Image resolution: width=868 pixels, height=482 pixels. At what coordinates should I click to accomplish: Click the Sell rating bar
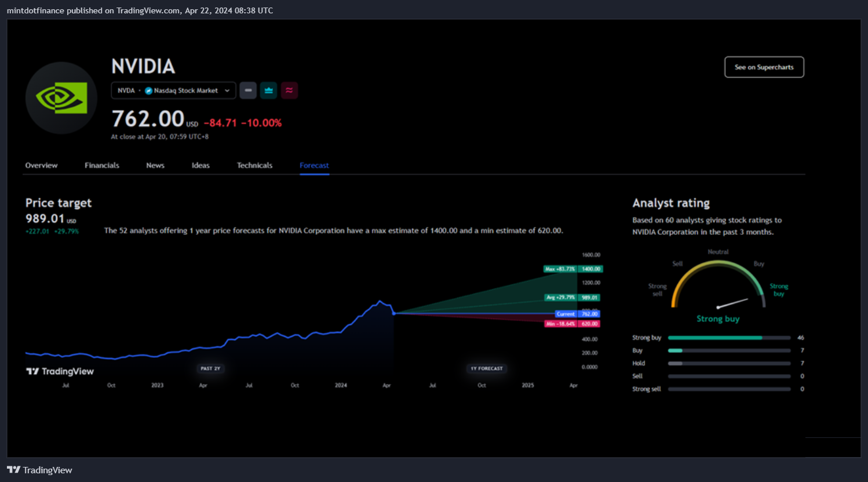pos(729,376)
